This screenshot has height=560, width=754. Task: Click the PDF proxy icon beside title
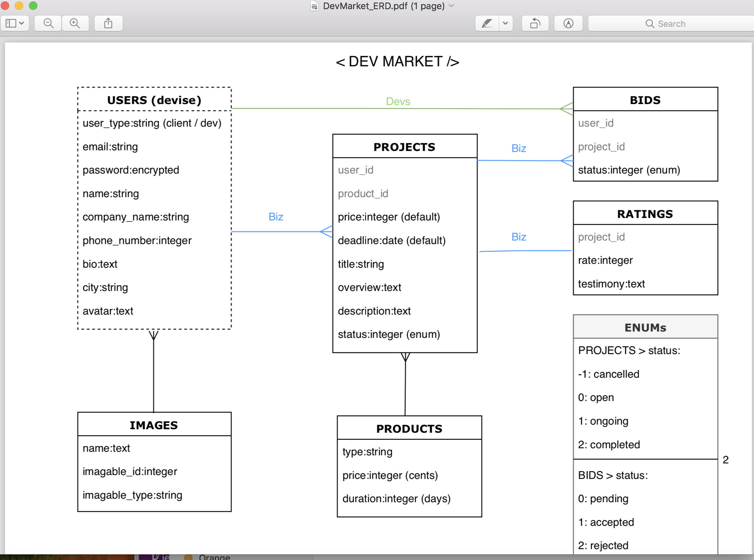(314, 6)
